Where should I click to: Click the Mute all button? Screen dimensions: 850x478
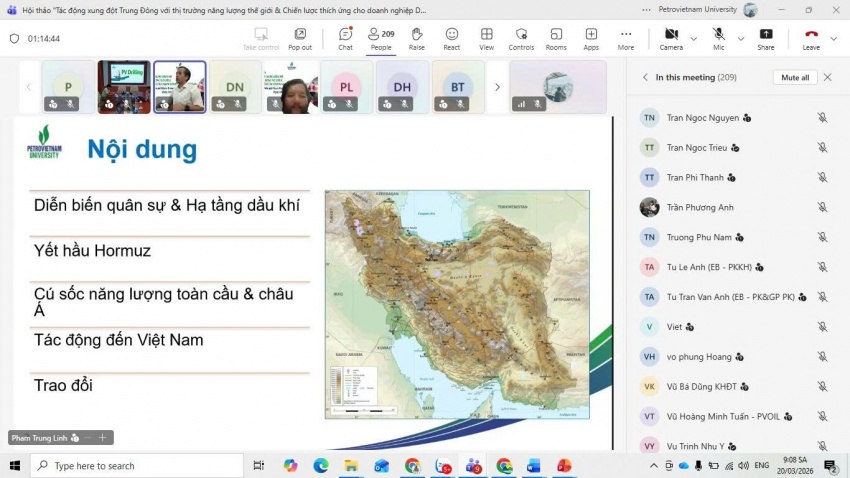794,77
